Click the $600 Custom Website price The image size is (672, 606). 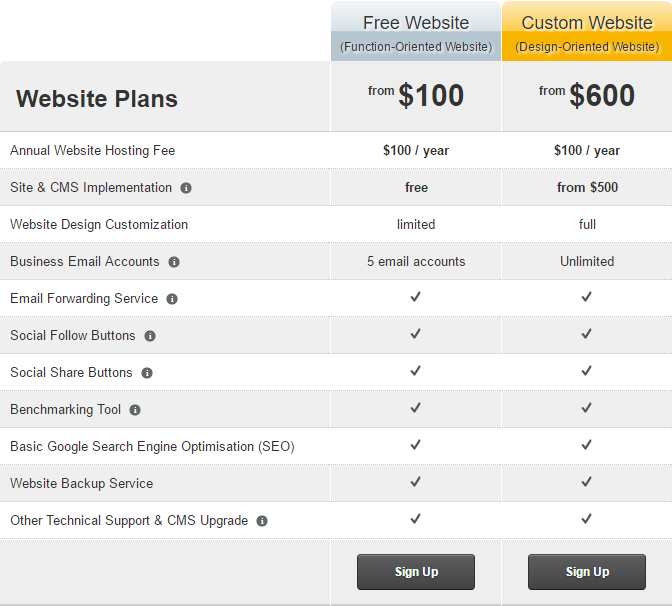(x=601, y=95)
